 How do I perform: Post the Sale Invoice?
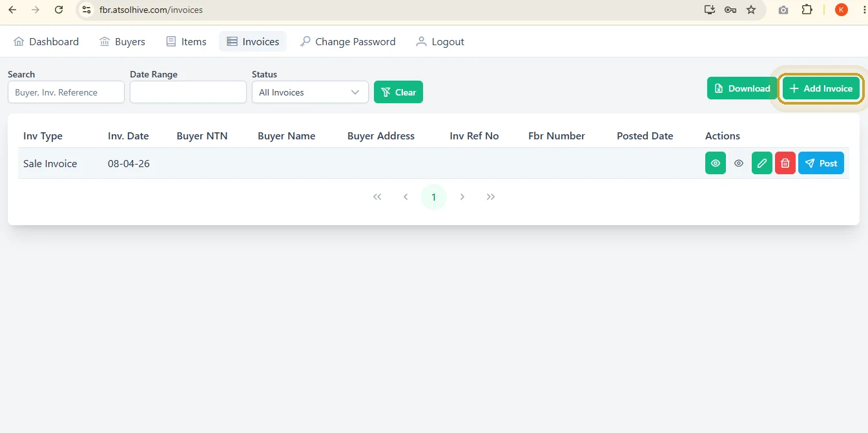[821, 163]
